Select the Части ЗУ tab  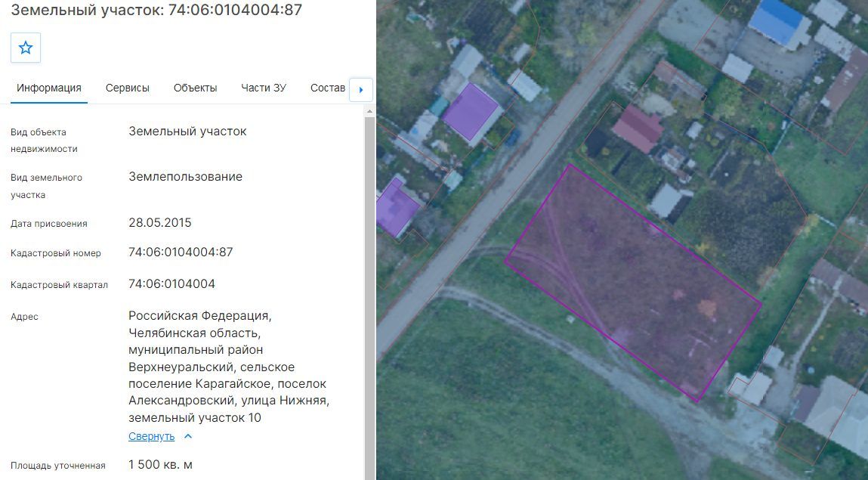(264, 88)
